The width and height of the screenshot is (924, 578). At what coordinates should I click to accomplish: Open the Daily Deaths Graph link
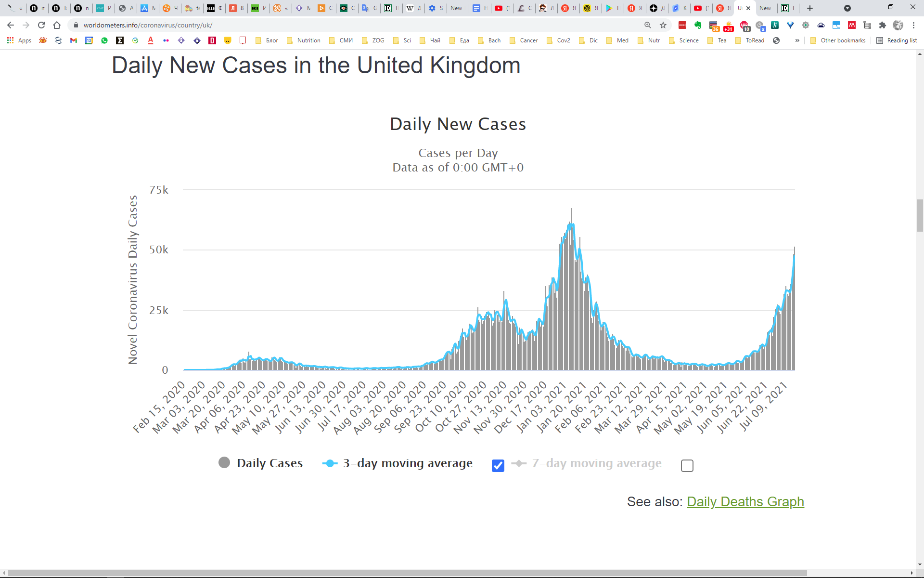(745, 501)
